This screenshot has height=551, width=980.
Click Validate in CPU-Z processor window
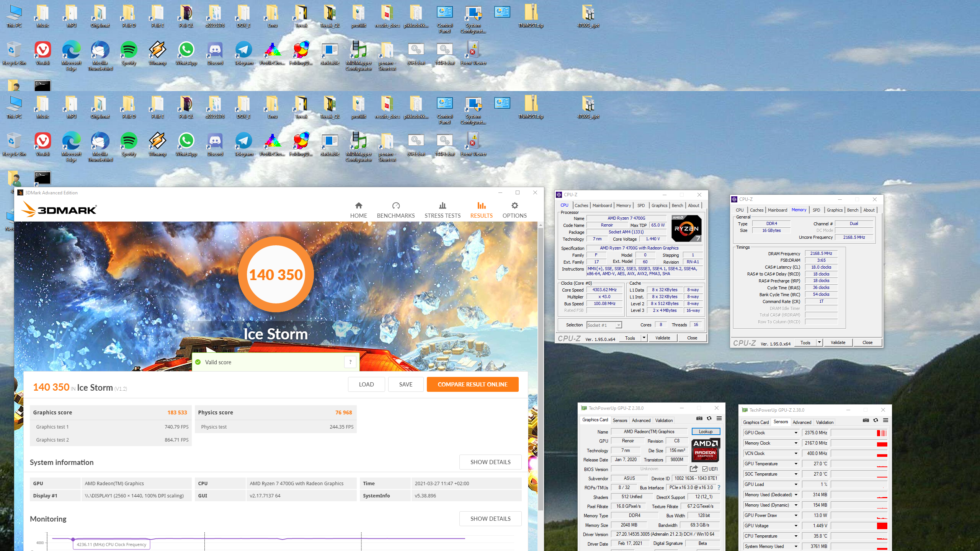(x=663, y=338)
